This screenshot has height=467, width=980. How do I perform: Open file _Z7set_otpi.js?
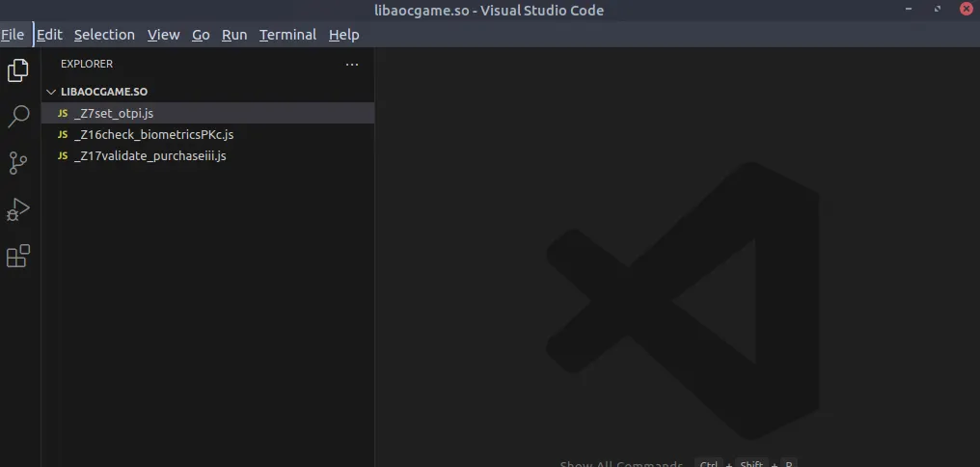pyautogui.click(x=208, y=113)
